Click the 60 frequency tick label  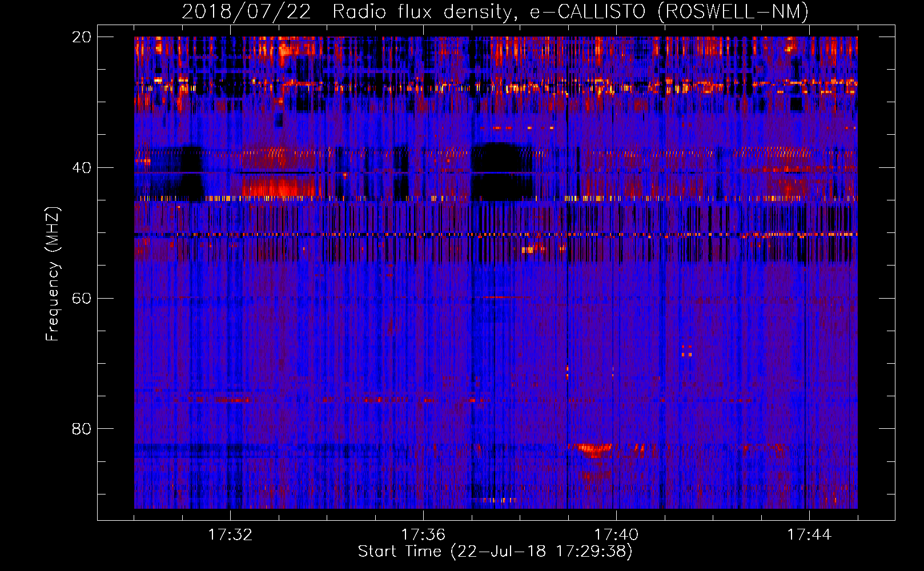point(82,298)
